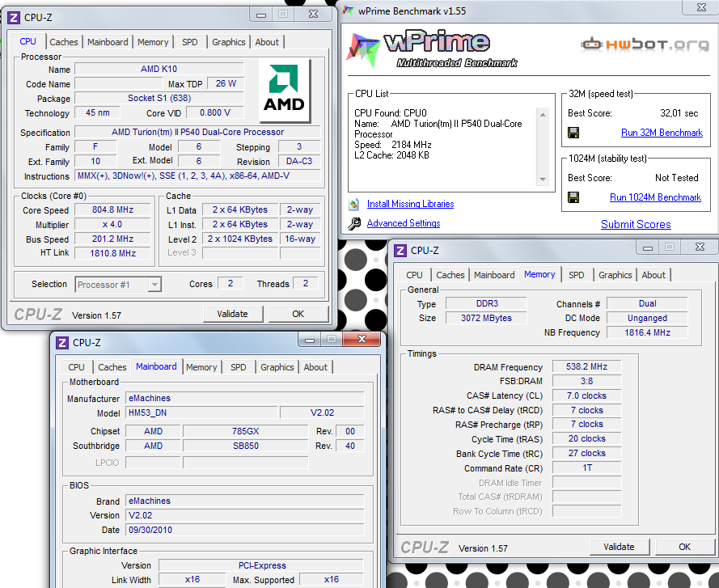Click the wPrime Benchmark title bar icon
719x588 pixels.
pos(349,11)
